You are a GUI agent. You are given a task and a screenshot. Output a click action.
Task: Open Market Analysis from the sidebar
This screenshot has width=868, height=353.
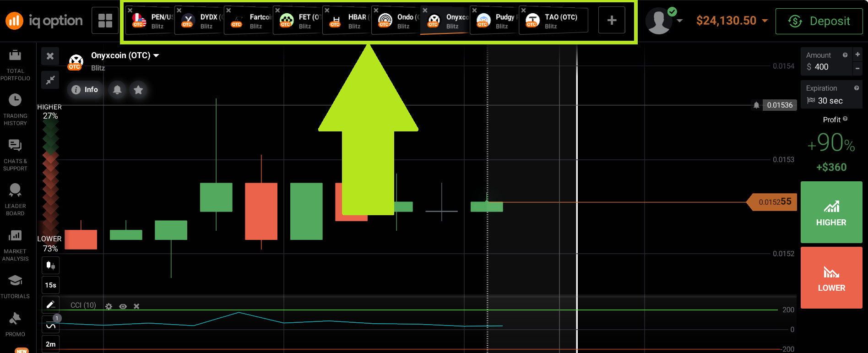pyautogui.click(x=15, y=244)
